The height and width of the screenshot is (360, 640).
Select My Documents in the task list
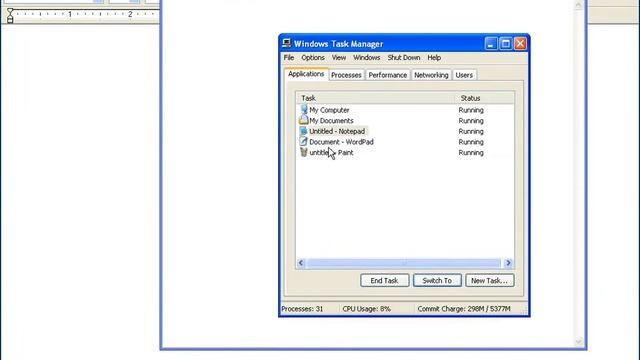tap(331, 120)
